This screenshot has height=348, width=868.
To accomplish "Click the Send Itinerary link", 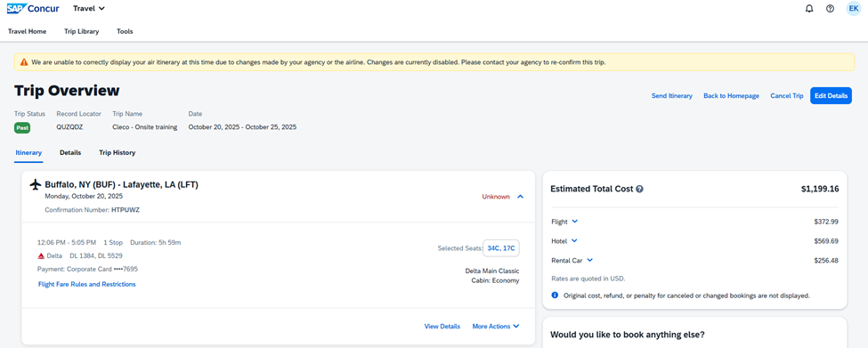I will (x=672, y=96).
